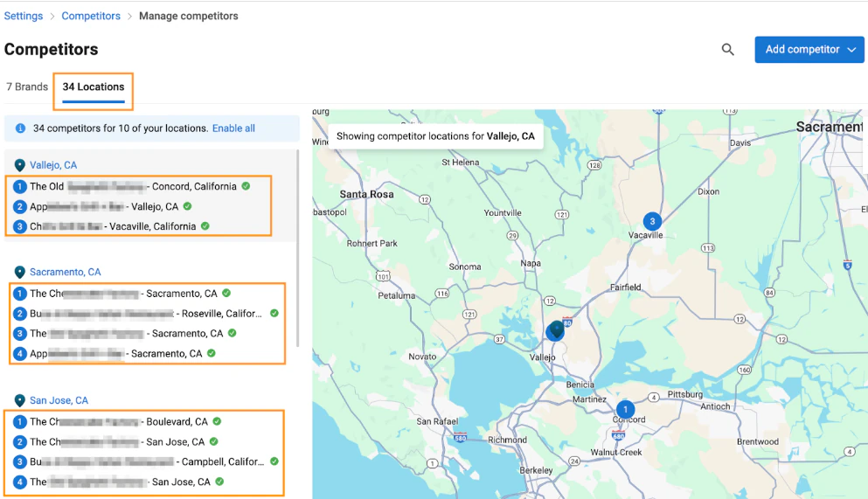
Task: Select competitor ending in Roseville, Califor...
Action: pos(146,314)
